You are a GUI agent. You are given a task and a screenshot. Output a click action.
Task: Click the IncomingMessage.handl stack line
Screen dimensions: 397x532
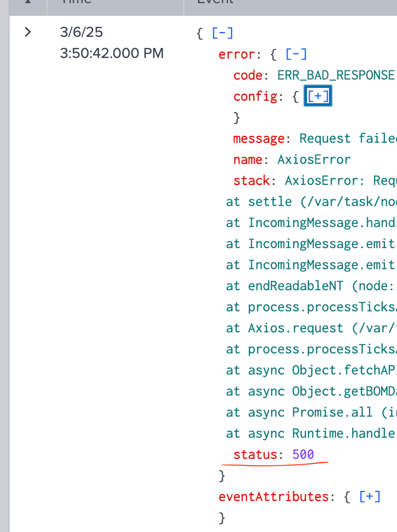tap(311, 223)
